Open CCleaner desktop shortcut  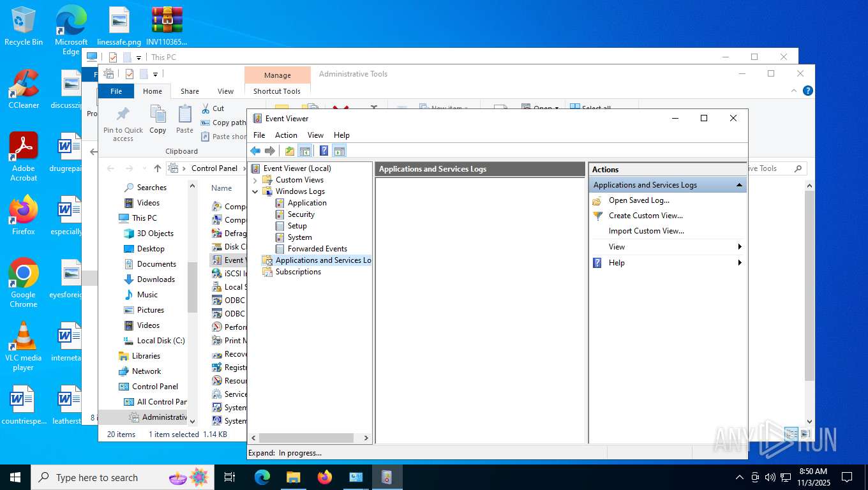click(24, 89)
